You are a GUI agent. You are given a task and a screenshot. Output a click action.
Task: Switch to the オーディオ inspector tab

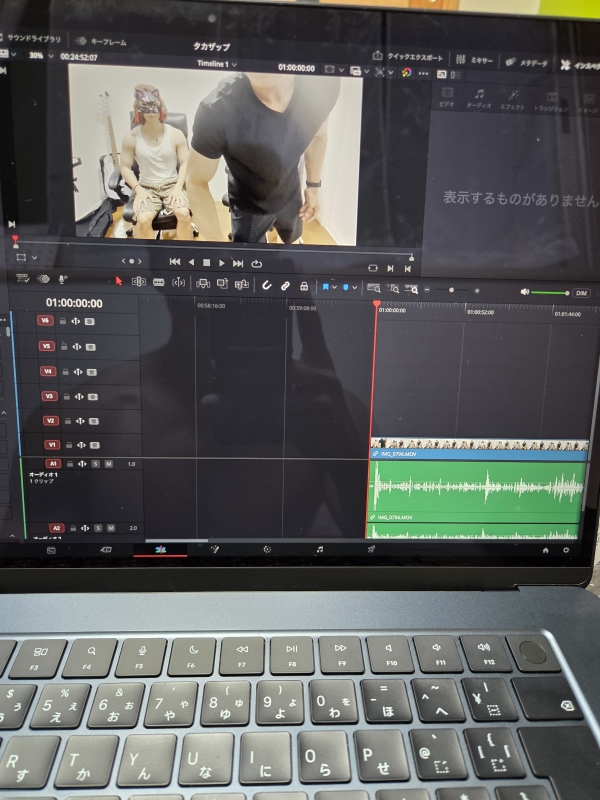479,98
